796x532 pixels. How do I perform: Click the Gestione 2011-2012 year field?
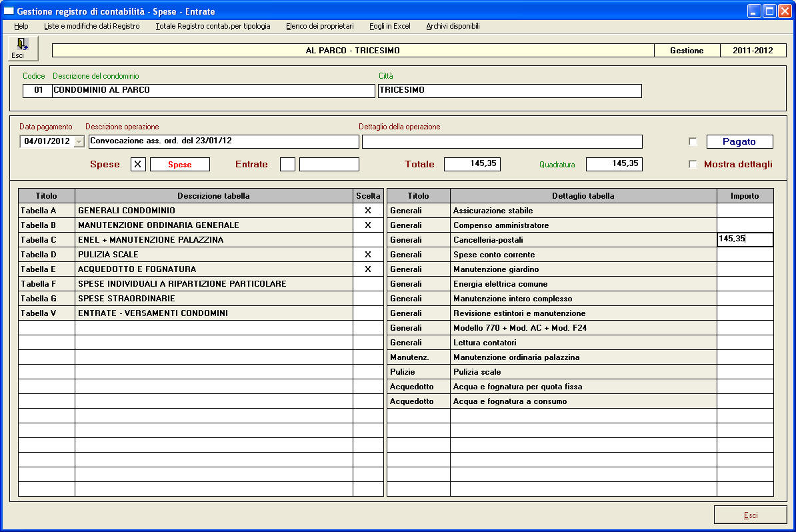click(753, 50)
